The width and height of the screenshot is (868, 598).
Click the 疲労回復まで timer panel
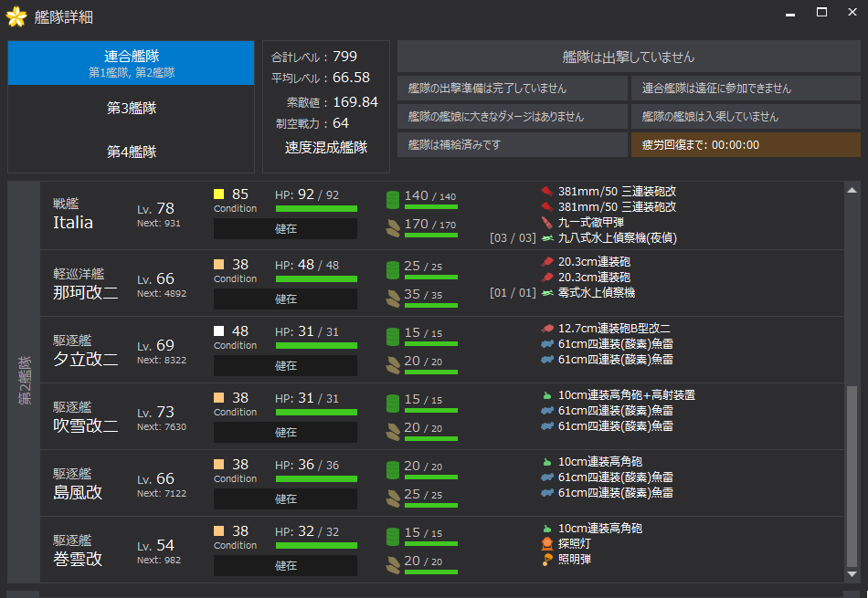(x=746, y=145)
